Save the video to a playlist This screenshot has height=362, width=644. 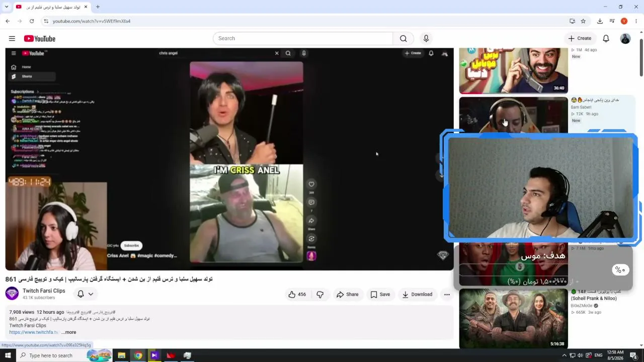pos(380,295)
